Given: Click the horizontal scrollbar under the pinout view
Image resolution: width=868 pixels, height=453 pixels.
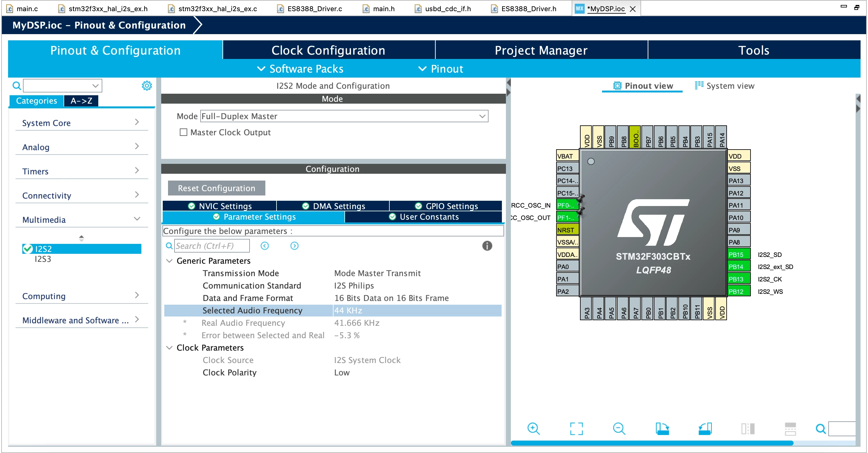Looking at the screenshot, I should click(x=652, y=443).
